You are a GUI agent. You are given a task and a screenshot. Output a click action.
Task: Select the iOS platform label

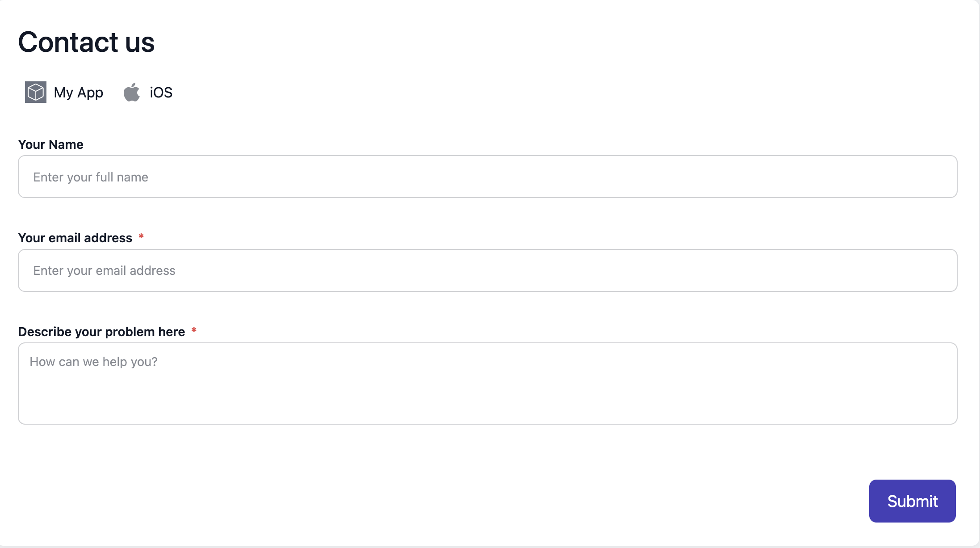click(x=161, y=93)
